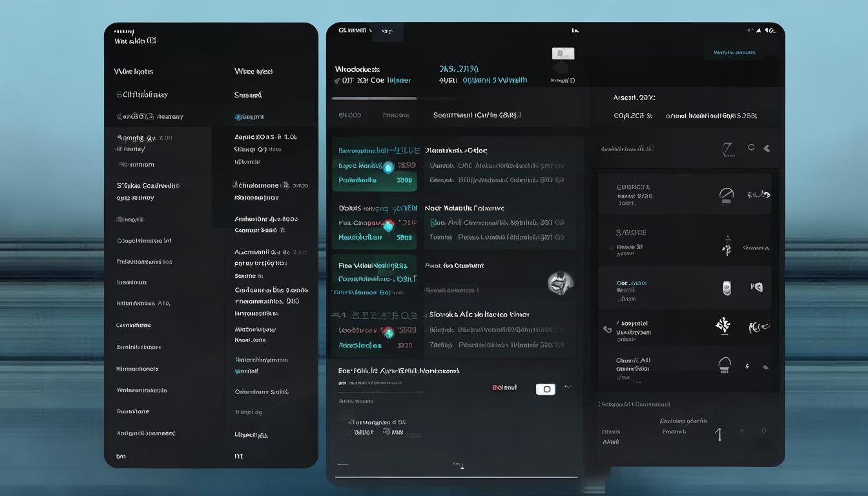The image size is (868, 496).
Task: Select the lamp dome icon in bottom right row
Action: click(725, 366)
